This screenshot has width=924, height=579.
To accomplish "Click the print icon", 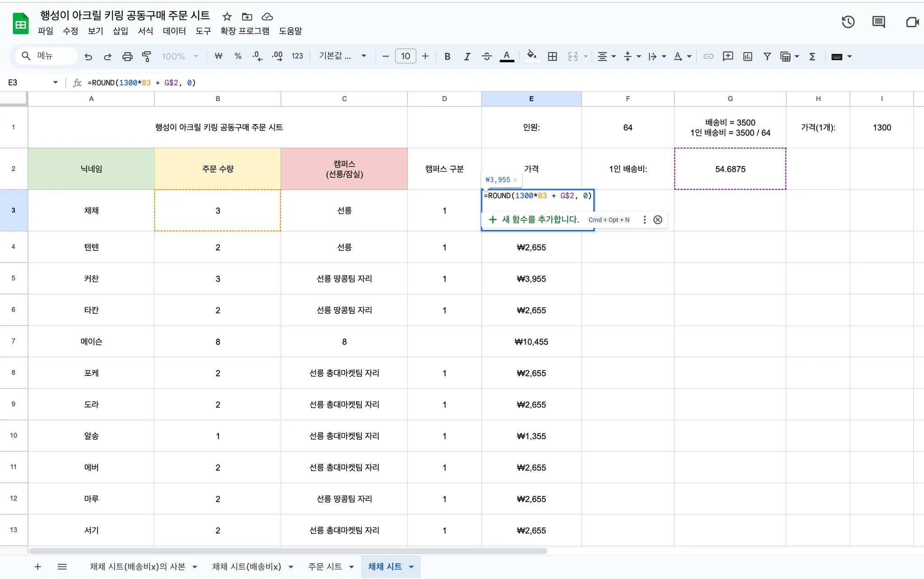I will coord(127,56).
